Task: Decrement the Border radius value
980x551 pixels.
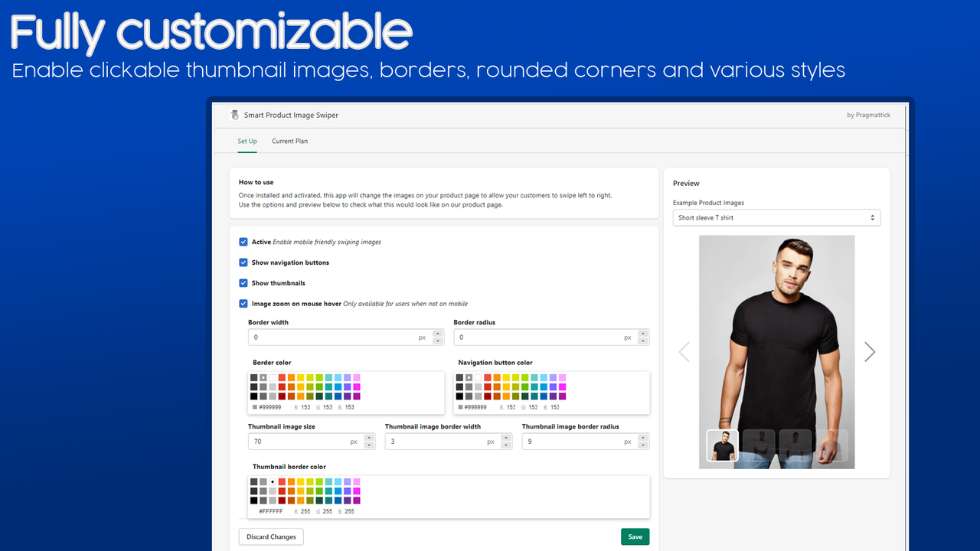Action: 642,340
